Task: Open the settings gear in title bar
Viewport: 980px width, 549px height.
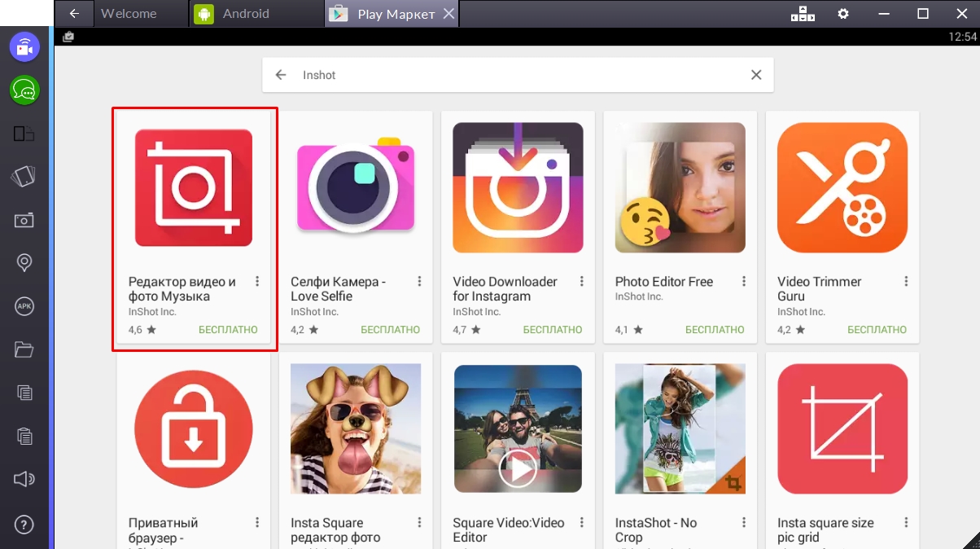Action: pyautogui.click(x=843, y=14)
